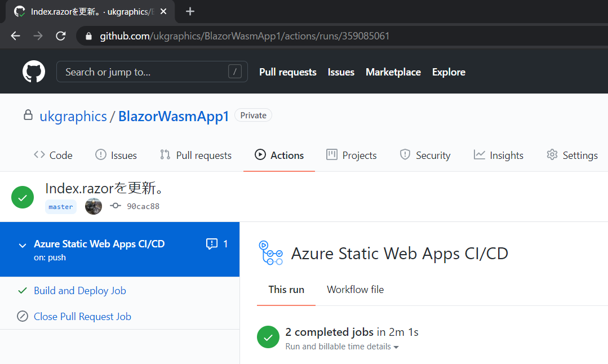
Task: Click the master branch label
Action: click(61, 207)
